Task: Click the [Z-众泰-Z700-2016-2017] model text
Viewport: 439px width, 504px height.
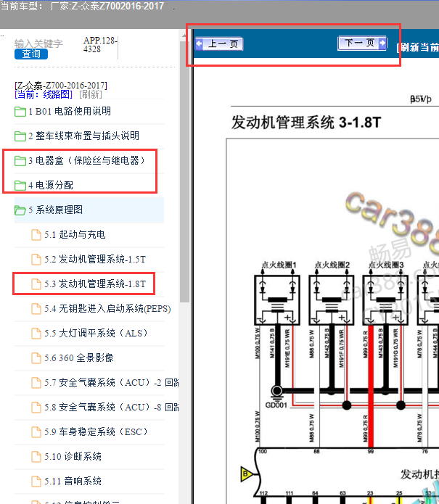Action: click(x=61, y=86)
